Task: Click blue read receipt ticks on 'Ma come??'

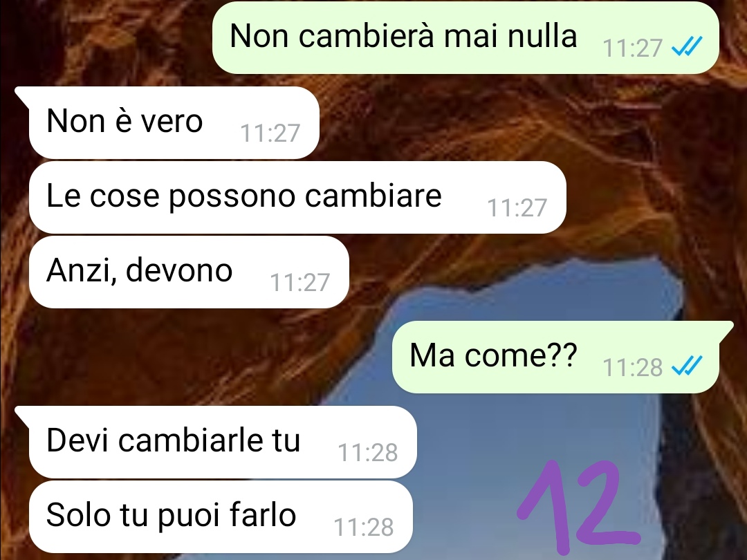Action: pos(687,366)
